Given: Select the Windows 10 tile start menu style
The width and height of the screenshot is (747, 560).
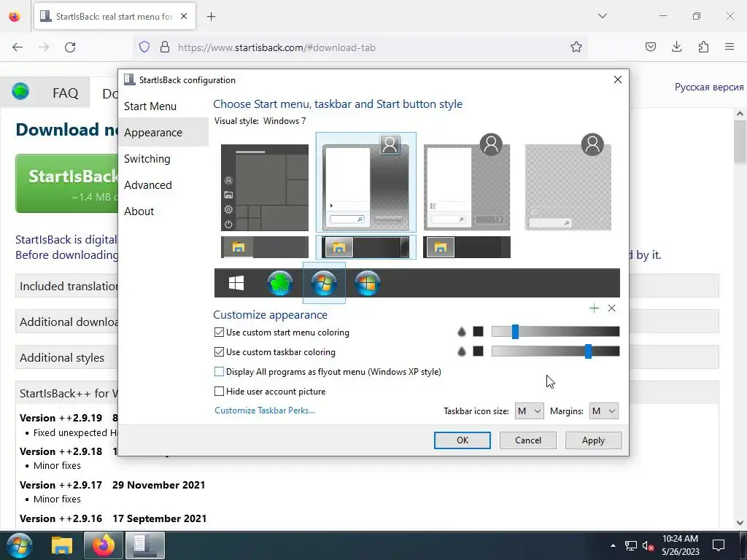Looking at the screenshot, I should coord(265,187).
